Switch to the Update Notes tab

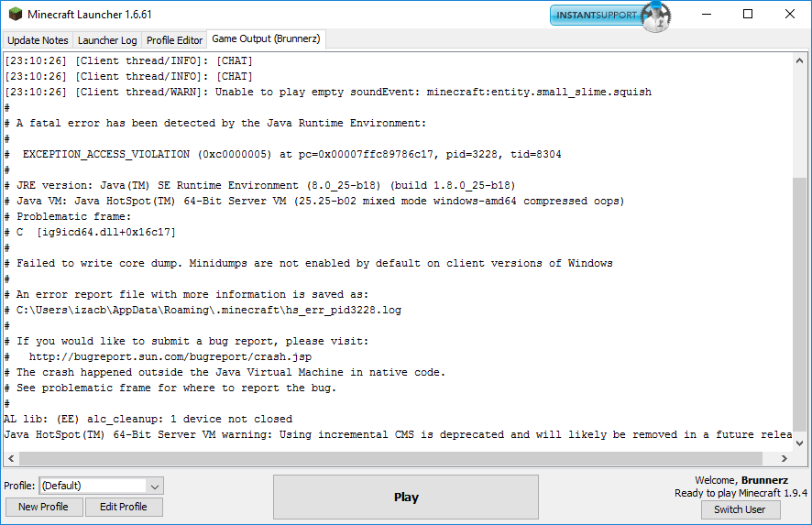click(x=38, y=40)
